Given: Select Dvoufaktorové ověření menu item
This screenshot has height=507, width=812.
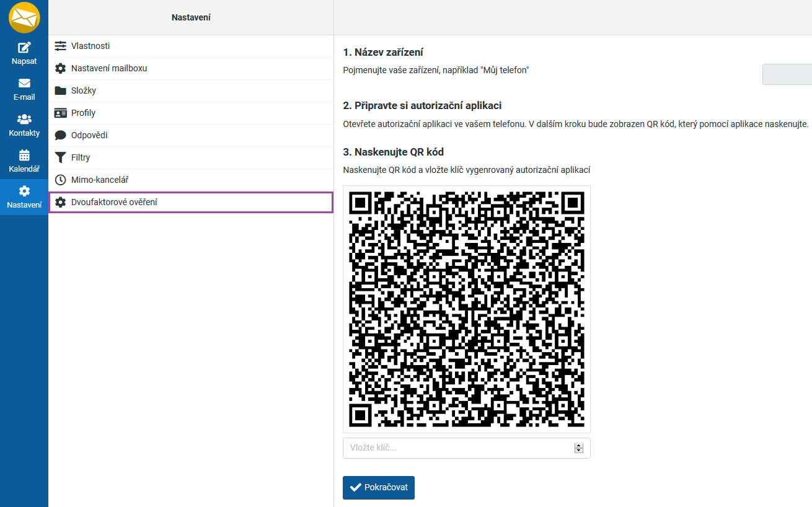Looking at the screenshot, I should [114, 202].
